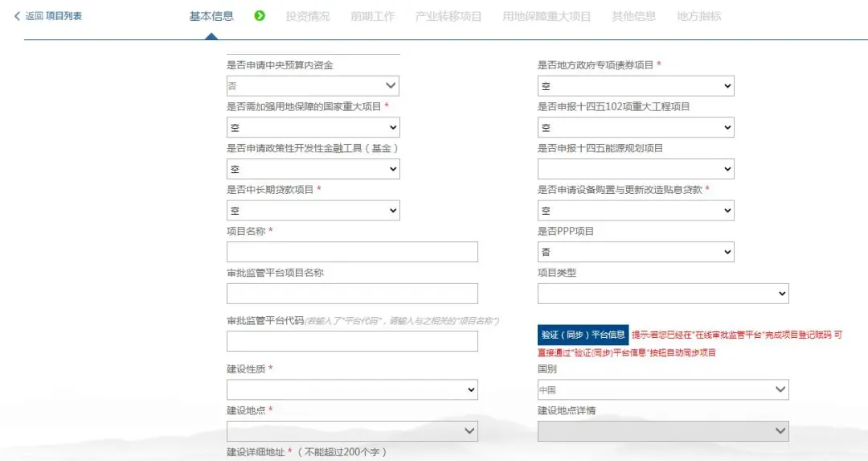
Task: Open the 国别 dropdown showing 中国
Action: (663, 390)
